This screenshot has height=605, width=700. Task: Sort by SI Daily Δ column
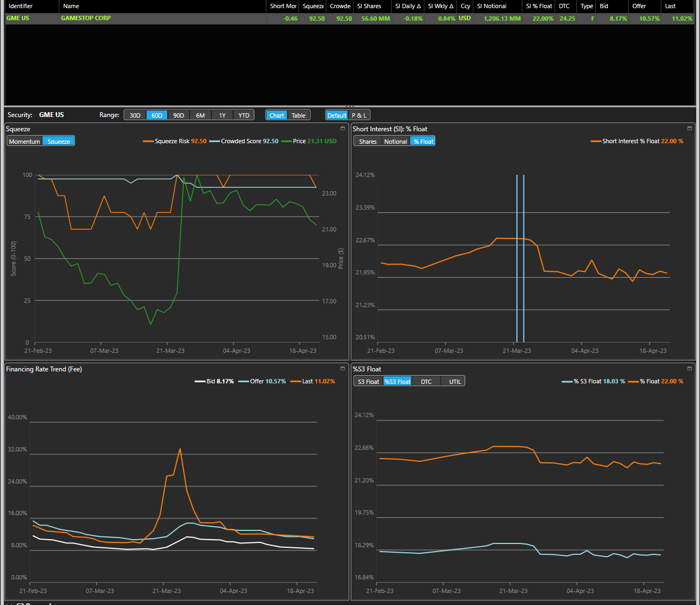coord(408,6)
